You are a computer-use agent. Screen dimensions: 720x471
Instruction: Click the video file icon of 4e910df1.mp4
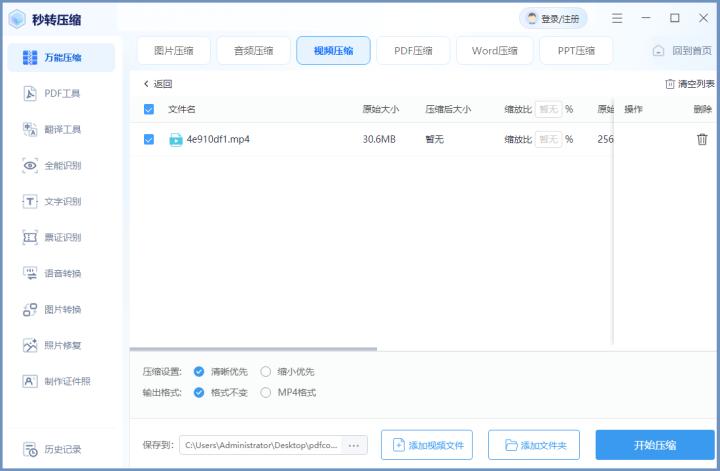pyautogui.click(x=176, y=140)
